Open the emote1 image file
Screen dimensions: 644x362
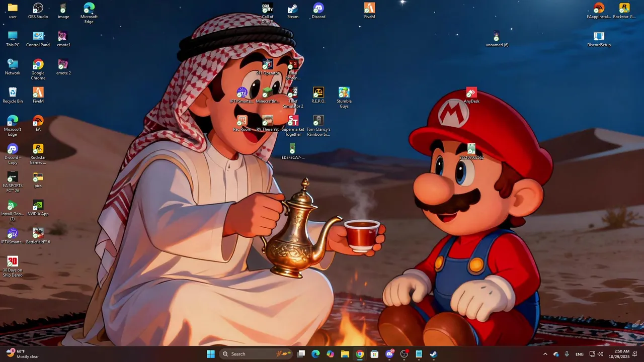[63, 39]
